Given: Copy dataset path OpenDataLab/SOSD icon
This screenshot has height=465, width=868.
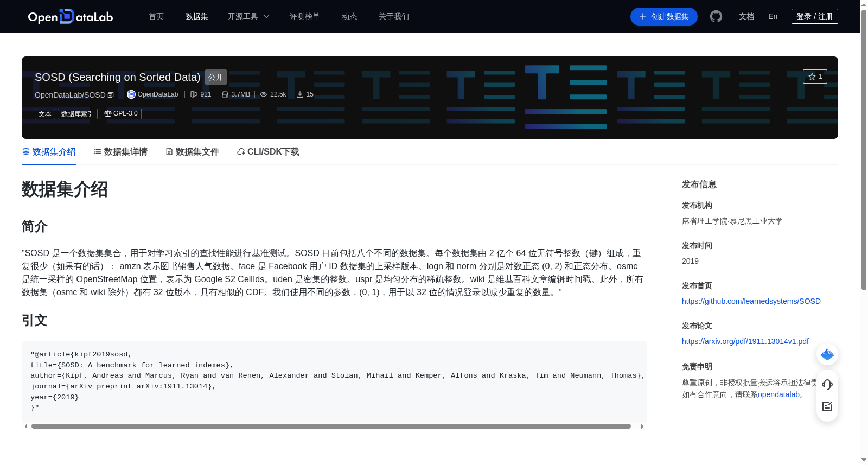Looking at the screenshot, I should [111, 95].
